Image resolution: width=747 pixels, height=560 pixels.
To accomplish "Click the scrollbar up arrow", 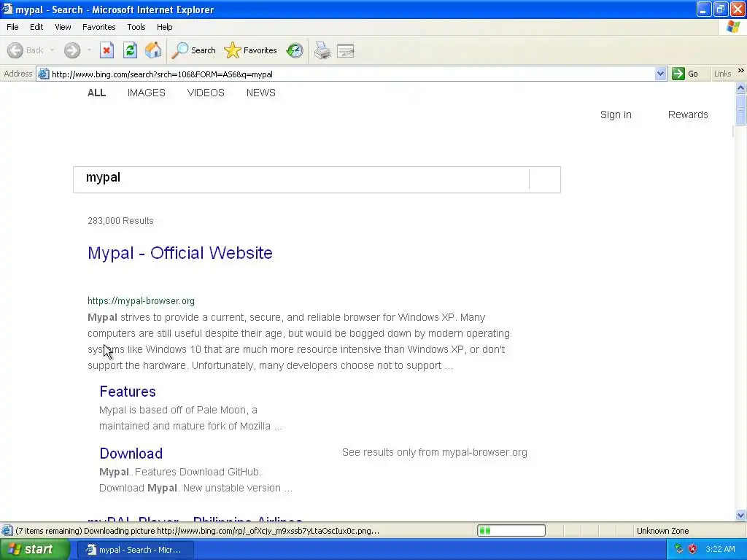I will pos(741,87).
